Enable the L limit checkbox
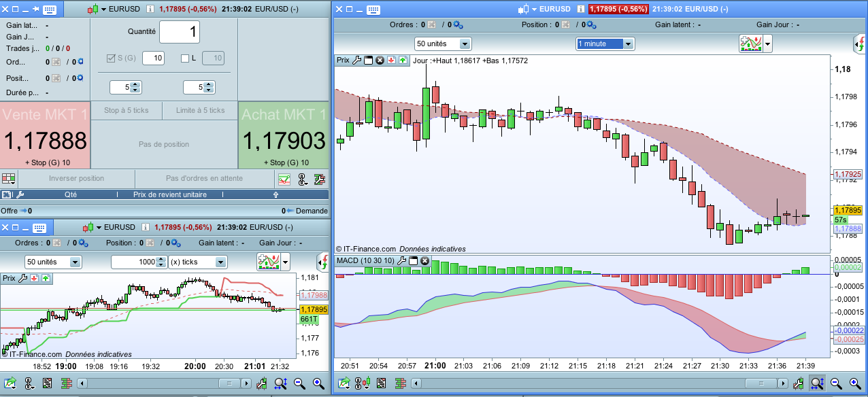The image size is (868, 397). coord(185,58)
